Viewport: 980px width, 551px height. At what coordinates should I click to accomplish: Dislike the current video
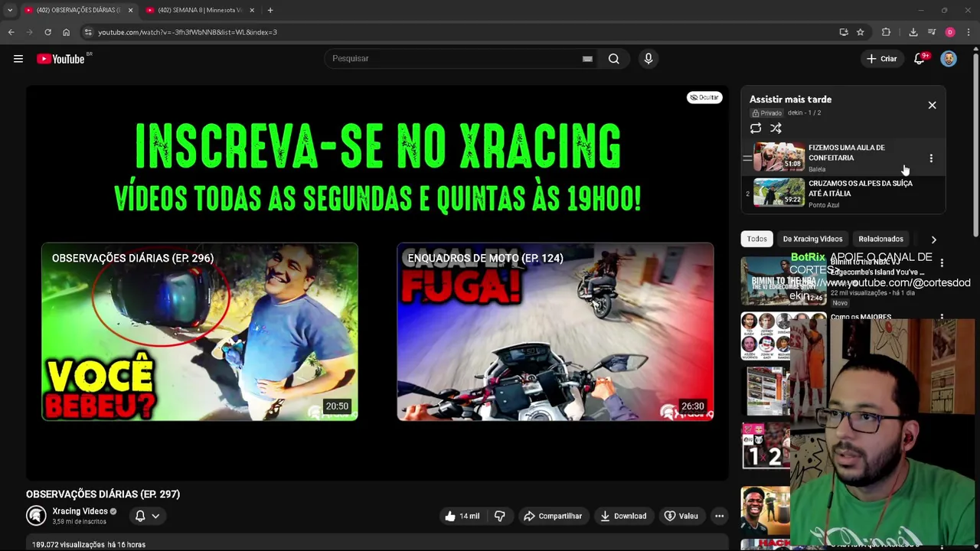(x=499, y=516)
